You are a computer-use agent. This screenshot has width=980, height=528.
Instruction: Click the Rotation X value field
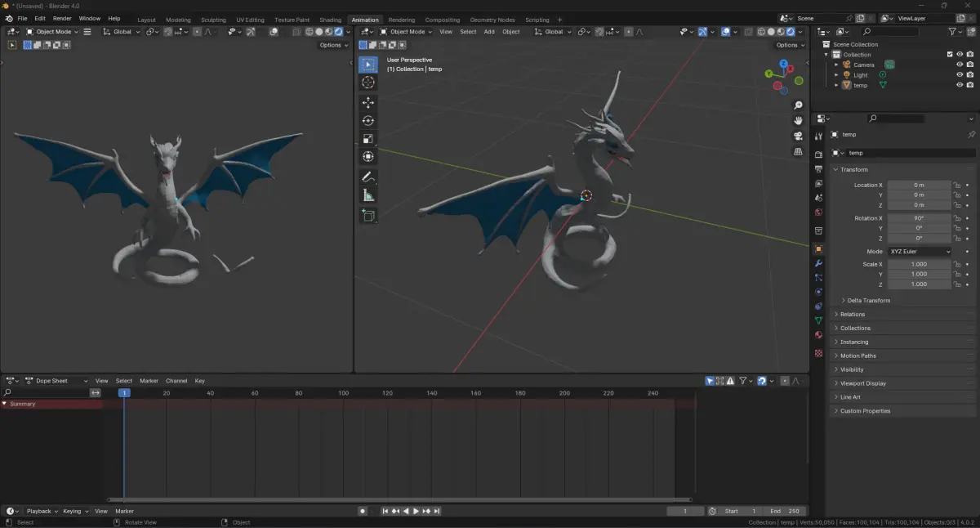[x=920, y=218]
